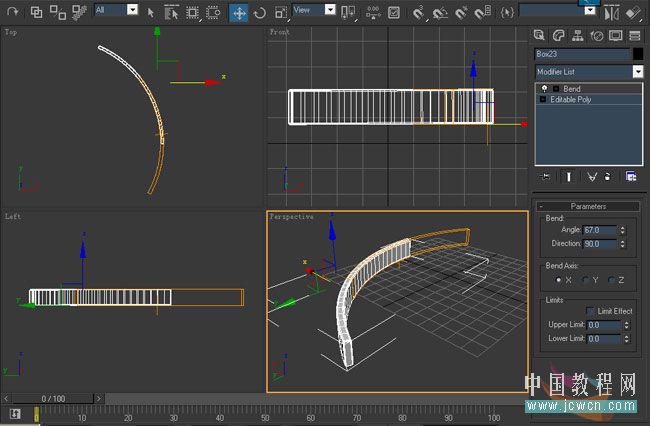Open the Mini Curve Editor icon by timeline
Viewport: 650px width, 426px height.
click(x=15, y=414)
